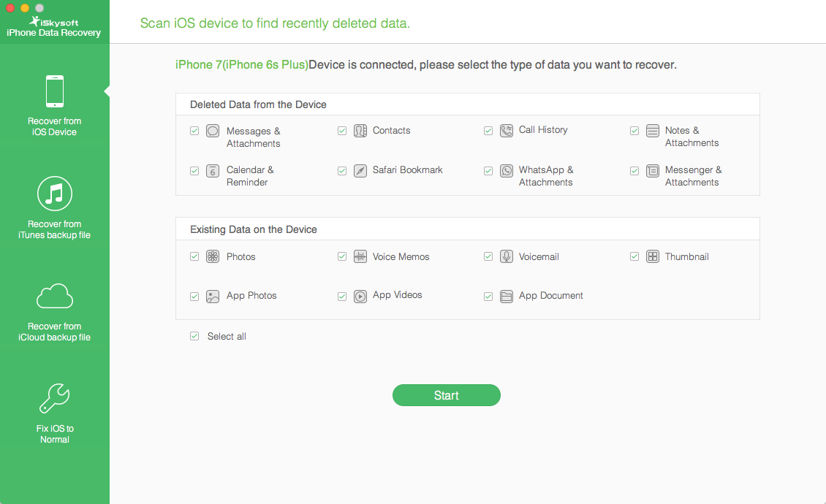Open Fix iOS to Normal wrench icon
This screenshot has height=504, width=826.
pyautogui.click(x=55, y=398)
